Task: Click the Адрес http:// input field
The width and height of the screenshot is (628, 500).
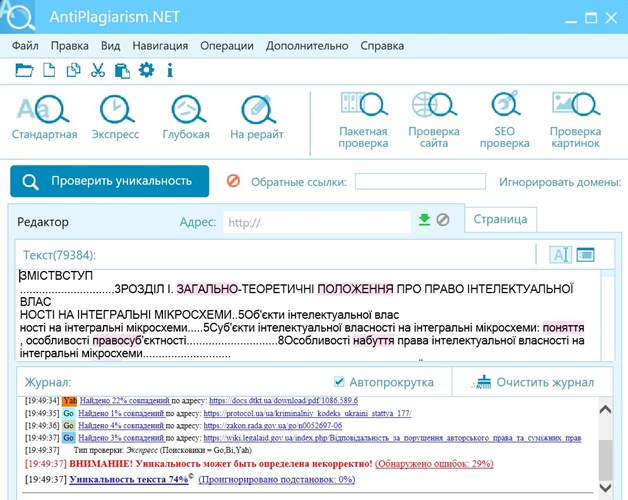Action: [x=317, y=222]
